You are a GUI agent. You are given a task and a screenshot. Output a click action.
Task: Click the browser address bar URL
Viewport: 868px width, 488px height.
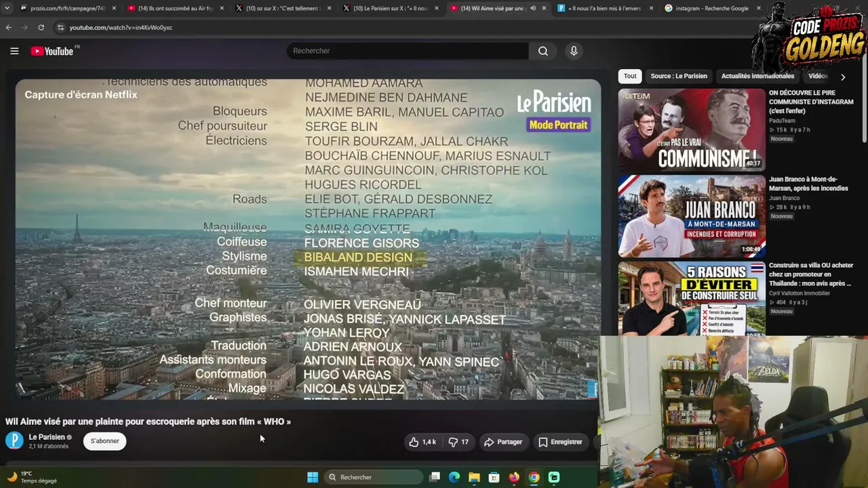tap(121, 28)
